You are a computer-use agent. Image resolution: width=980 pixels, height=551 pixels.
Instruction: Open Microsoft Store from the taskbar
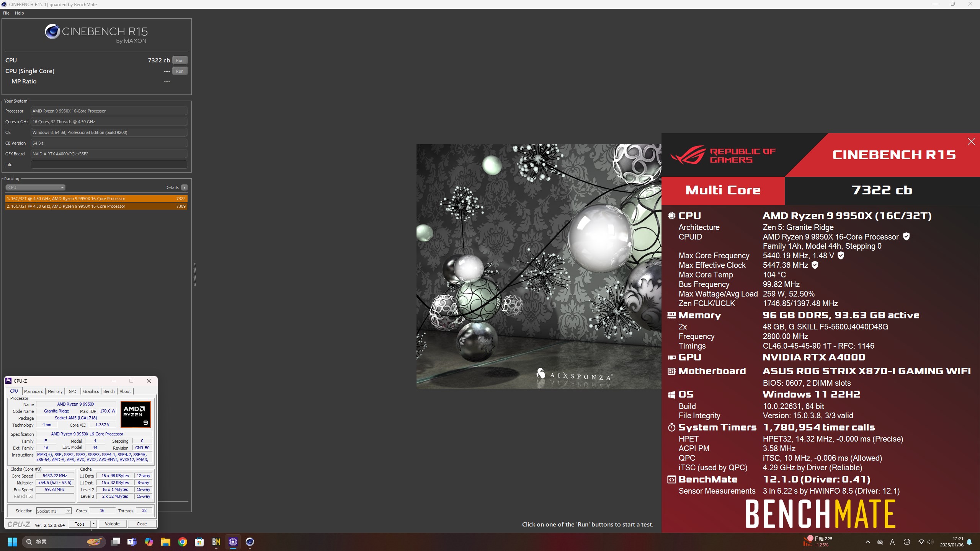[199, 542]
